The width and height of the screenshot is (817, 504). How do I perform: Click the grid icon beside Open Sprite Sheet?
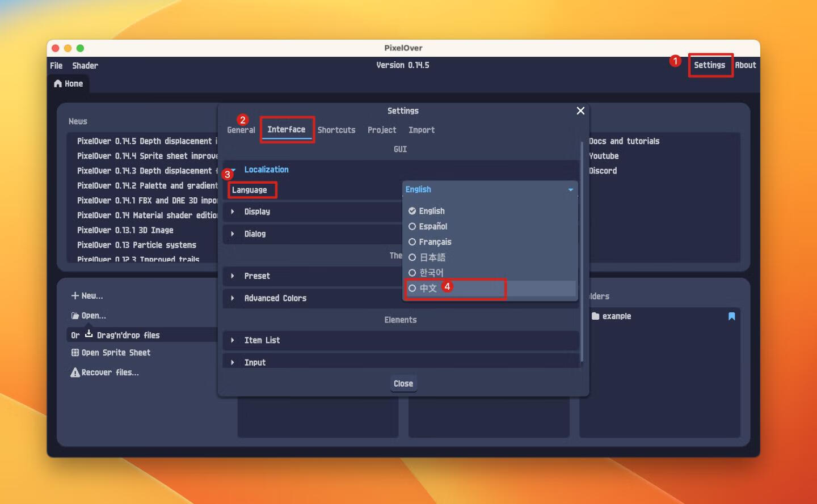tap(75, 353)
